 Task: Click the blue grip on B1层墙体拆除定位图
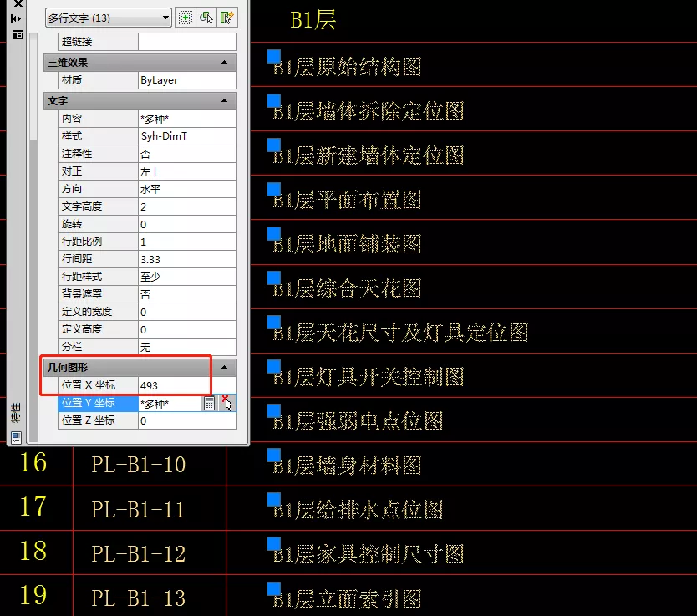coord(274,101)
